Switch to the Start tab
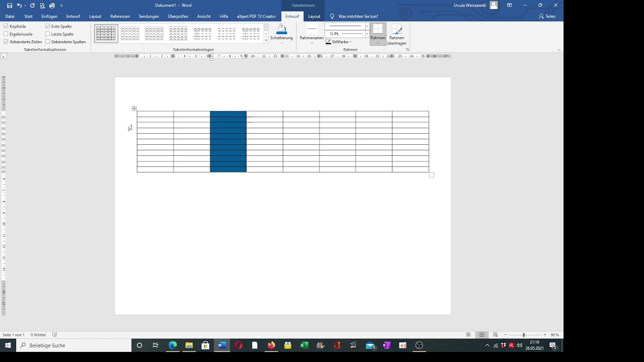The image size is (644, 362). pyautogui.click(x=28, y=16)
